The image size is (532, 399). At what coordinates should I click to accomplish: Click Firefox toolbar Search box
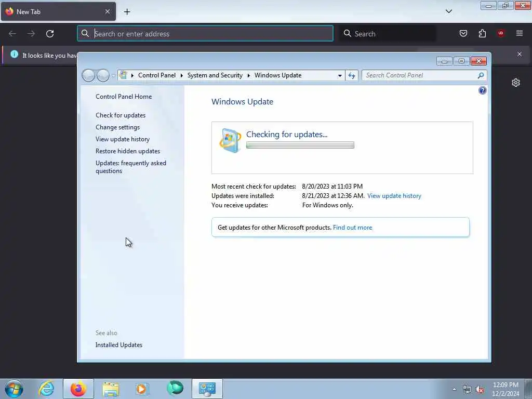[388, 34]
